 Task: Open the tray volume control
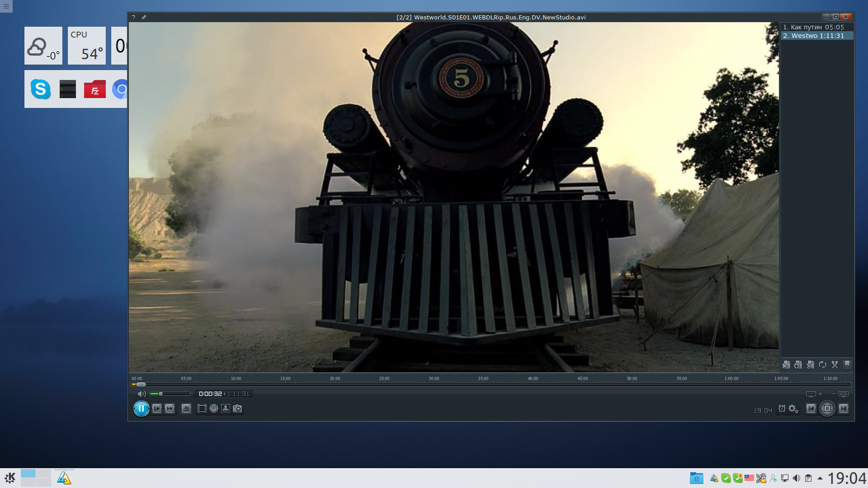coord(797,478)
